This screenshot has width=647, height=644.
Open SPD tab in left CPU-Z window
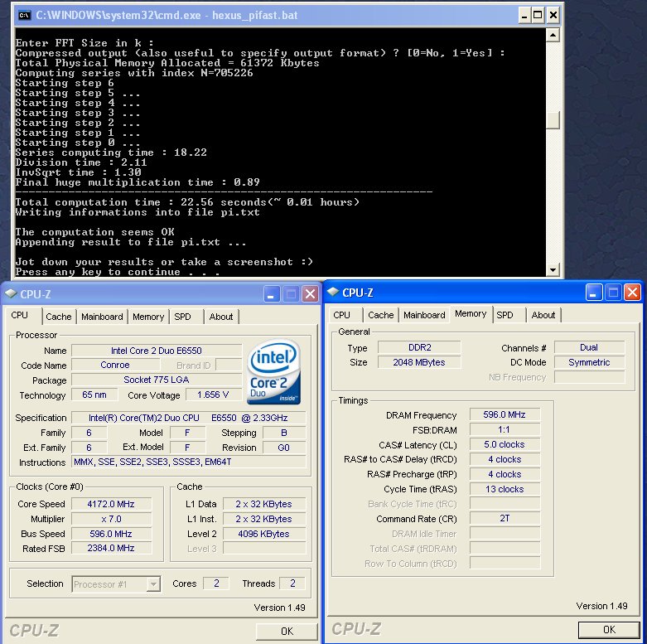(182, 317)
